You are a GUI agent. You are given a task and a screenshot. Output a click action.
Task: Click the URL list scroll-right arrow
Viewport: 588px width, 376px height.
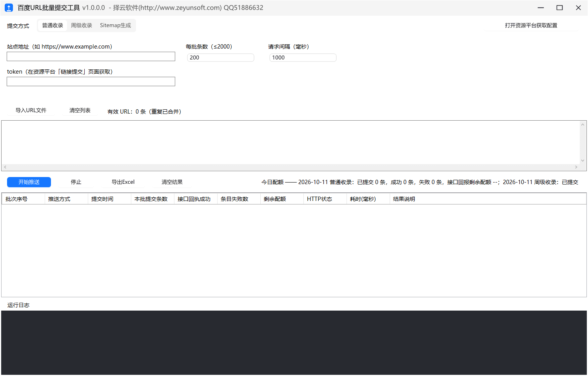(576, 167)
